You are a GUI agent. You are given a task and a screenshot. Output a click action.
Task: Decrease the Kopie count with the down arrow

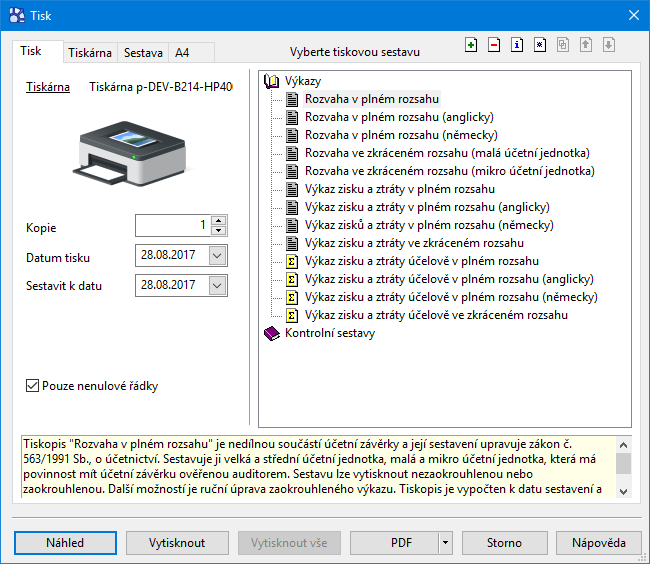point(218,230)
